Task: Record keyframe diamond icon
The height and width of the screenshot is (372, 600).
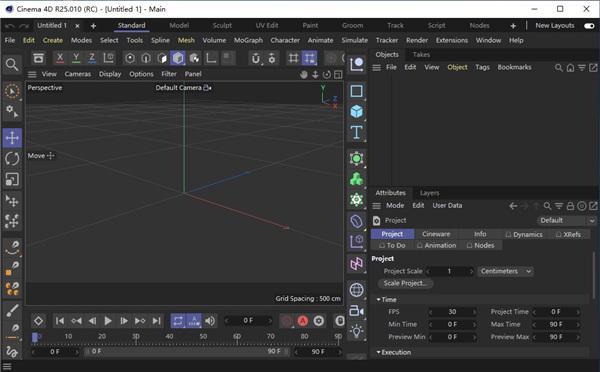Action: click(x=38, y=321)
